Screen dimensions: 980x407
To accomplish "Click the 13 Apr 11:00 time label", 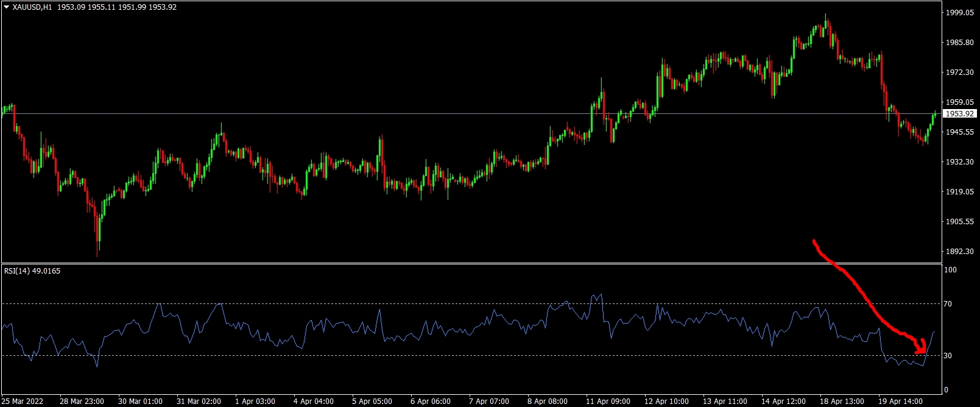I will click(x=725, y=402).
